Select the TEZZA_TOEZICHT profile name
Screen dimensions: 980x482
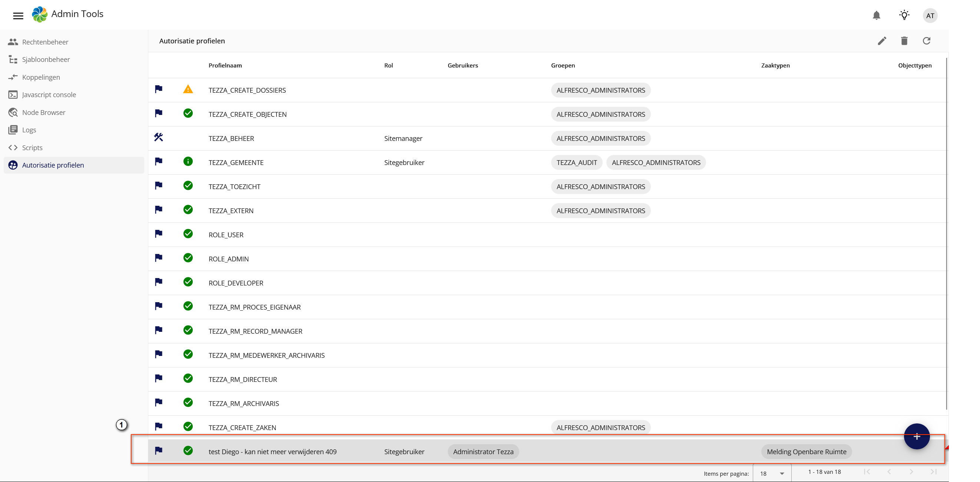pyautogui.click(x=234, y=187)
